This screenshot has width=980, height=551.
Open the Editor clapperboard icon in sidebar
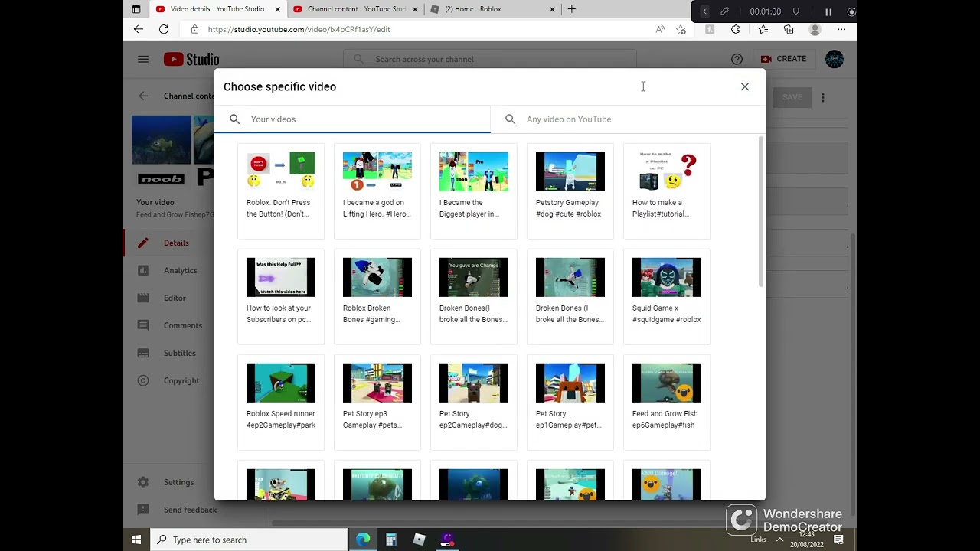(x=143, y=298)
